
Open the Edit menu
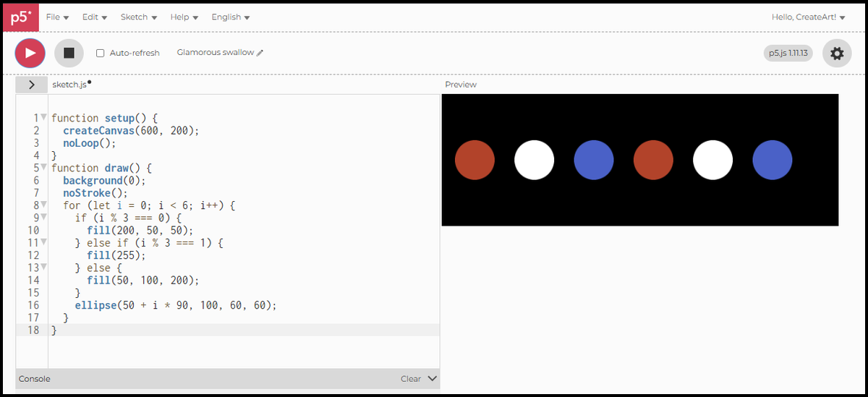tap(95, 17)
